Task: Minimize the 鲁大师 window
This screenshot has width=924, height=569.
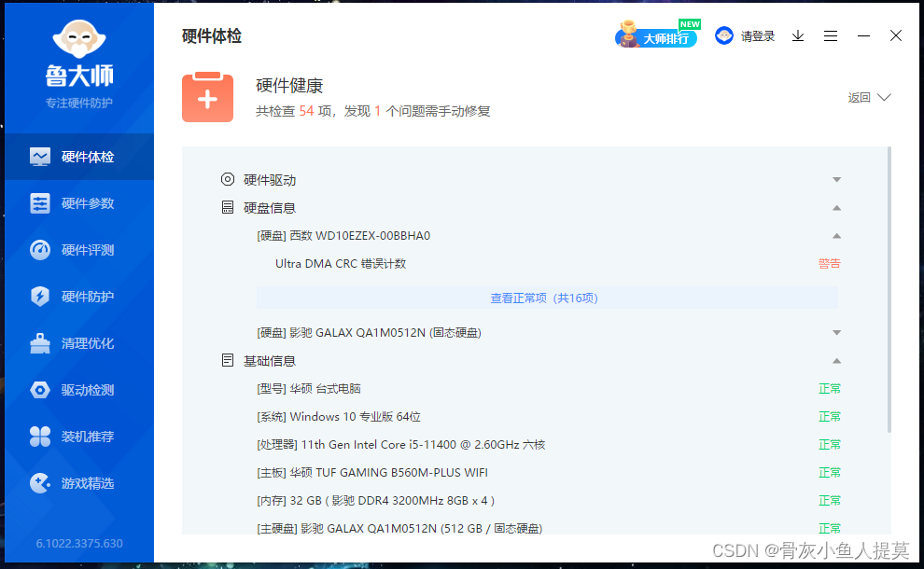Action: tap(864, 36)
